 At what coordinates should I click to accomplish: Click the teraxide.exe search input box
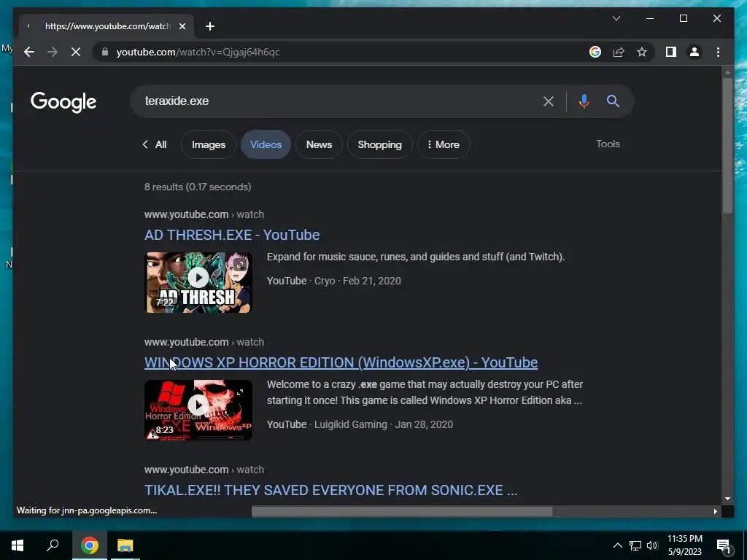click(338, 101)
